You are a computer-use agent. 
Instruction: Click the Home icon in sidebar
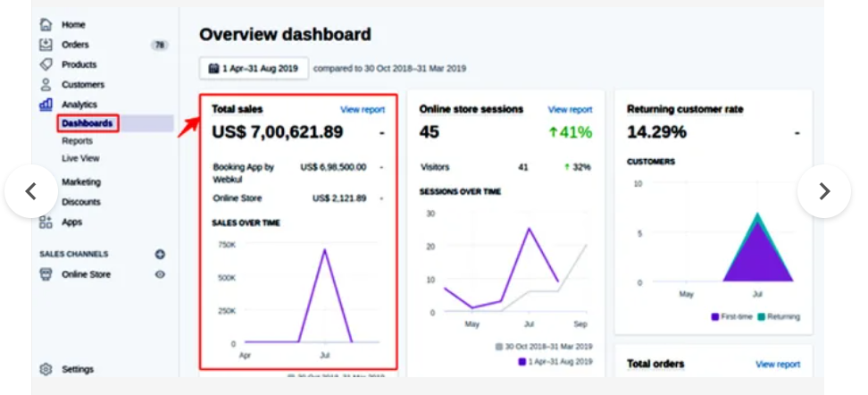coord(46,24)
